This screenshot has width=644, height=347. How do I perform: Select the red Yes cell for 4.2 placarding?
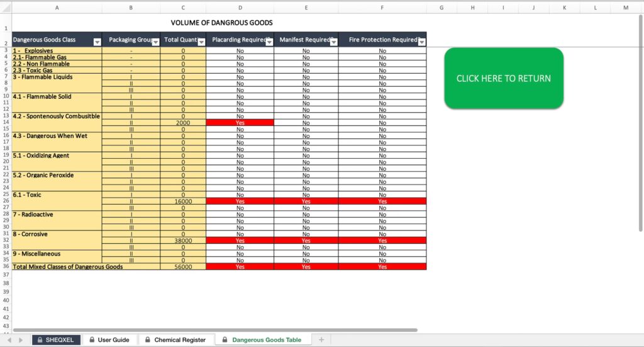pos(240,123)
